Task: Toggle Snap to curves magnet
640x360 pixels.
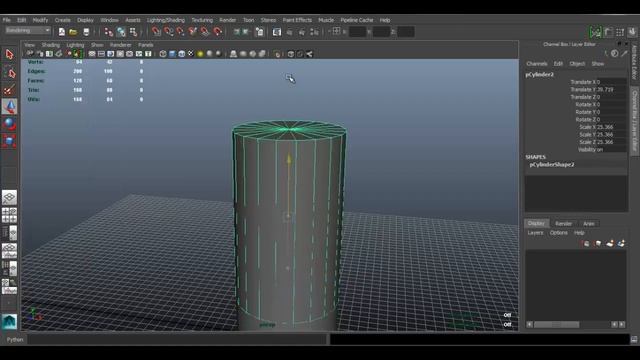Action: click(168, 32)
